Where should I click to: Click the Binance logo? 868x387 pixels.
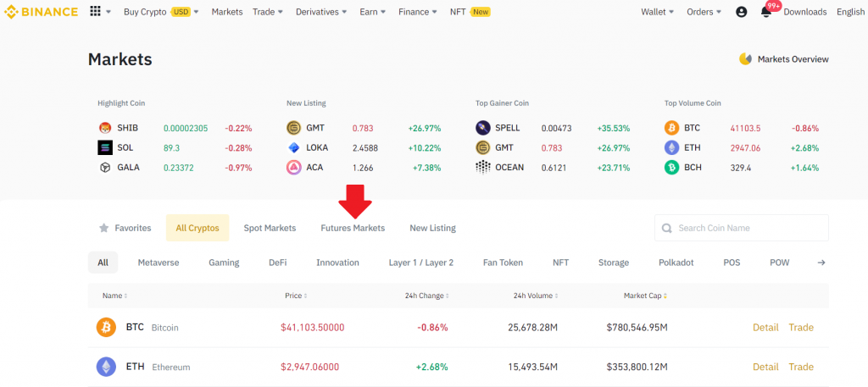tap(40, 12)
